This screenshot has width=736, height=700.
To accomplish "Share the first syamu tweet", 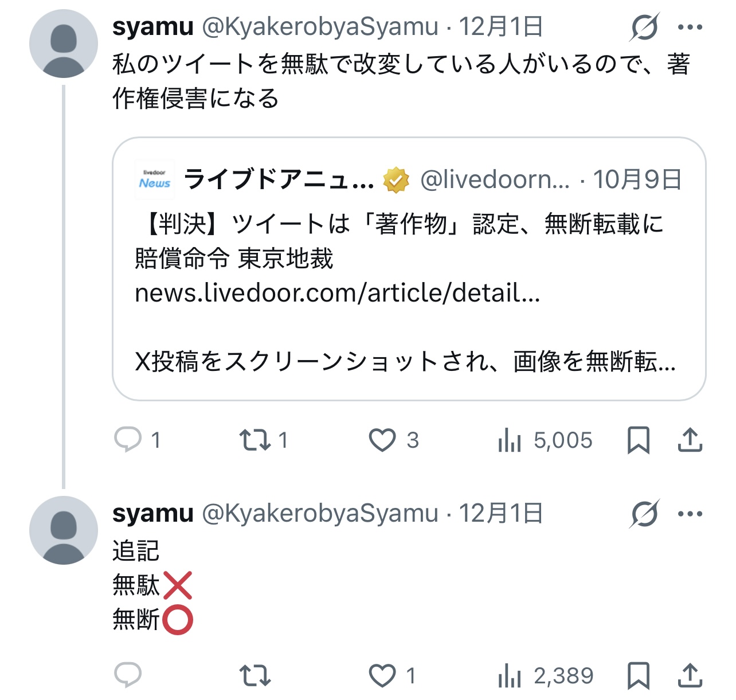I will click(690, 440).
